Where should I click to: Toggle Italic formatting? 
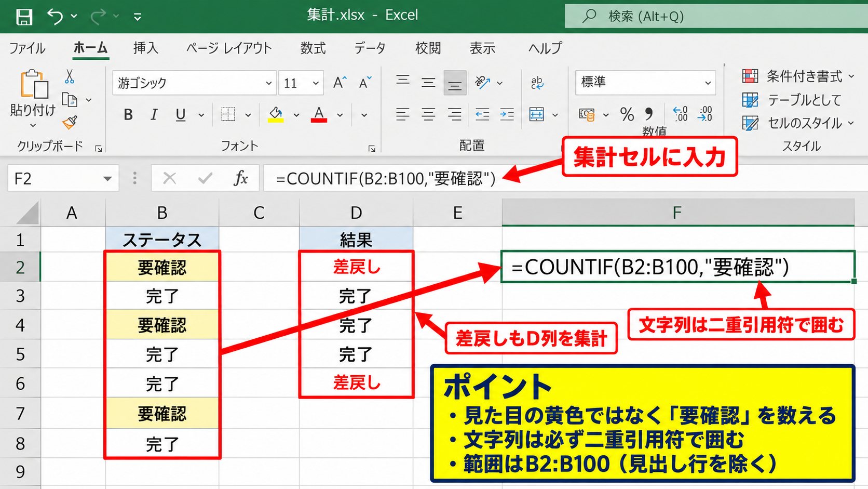[x=154, y=115]
